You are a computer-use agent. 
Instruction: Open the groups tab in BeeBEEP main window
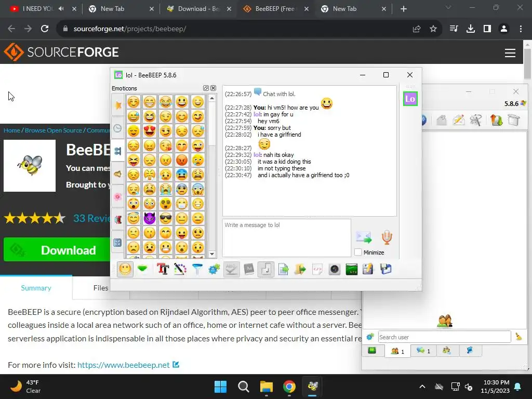point(447,351)
